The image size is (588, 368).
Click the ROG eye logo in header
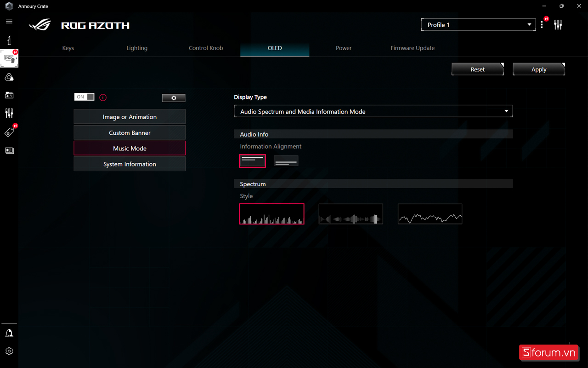(x=40, y=25)
